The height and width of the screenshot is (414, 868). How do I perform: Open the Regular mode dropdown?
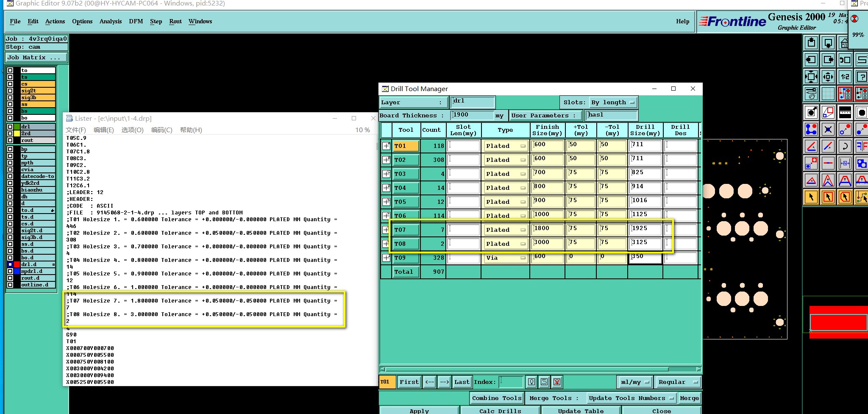click(x=677, y=382)
